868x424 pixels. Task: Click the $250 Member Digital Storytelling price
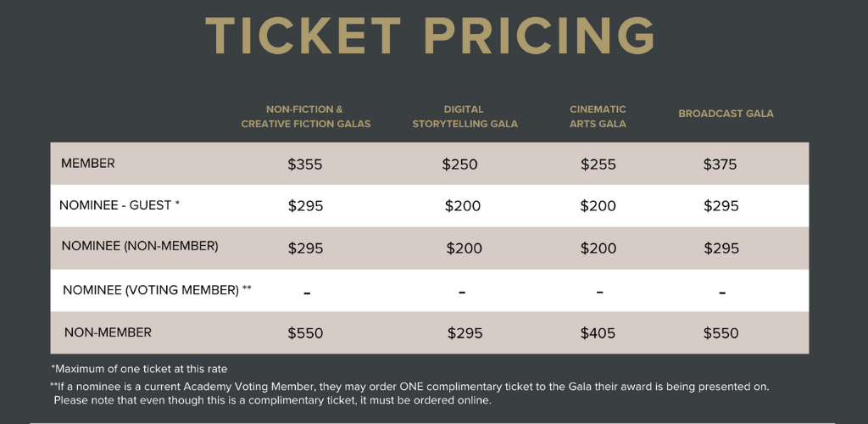point(459,165)
